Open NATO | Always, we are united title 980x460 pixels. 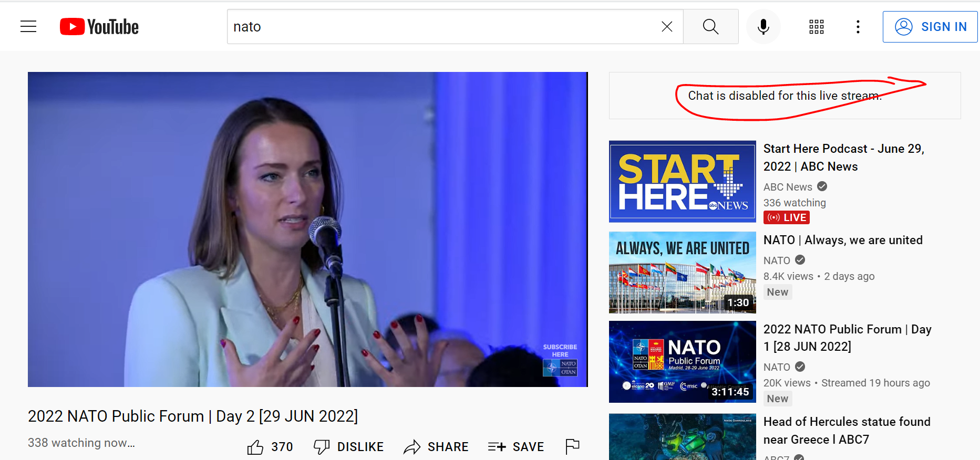[x=843, y=240]
